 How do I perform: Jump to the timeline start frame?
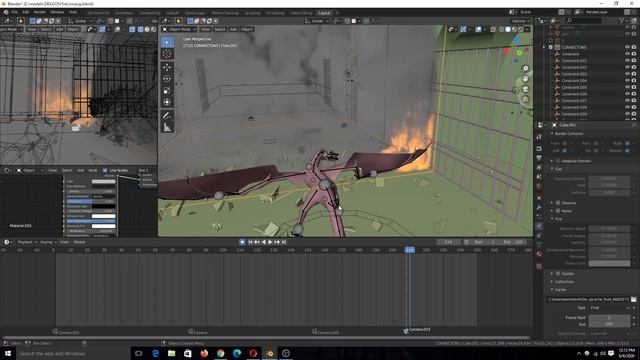(250, 242)
